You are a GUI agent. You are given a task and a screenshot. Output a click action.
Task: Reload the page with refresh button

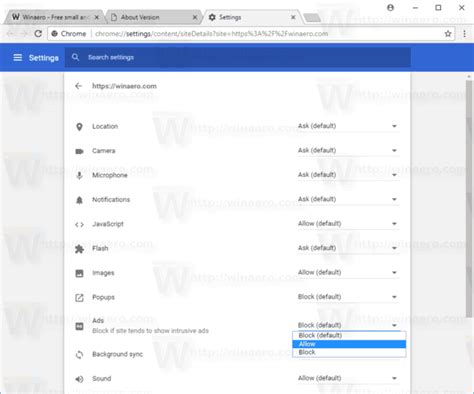point(38,34)
